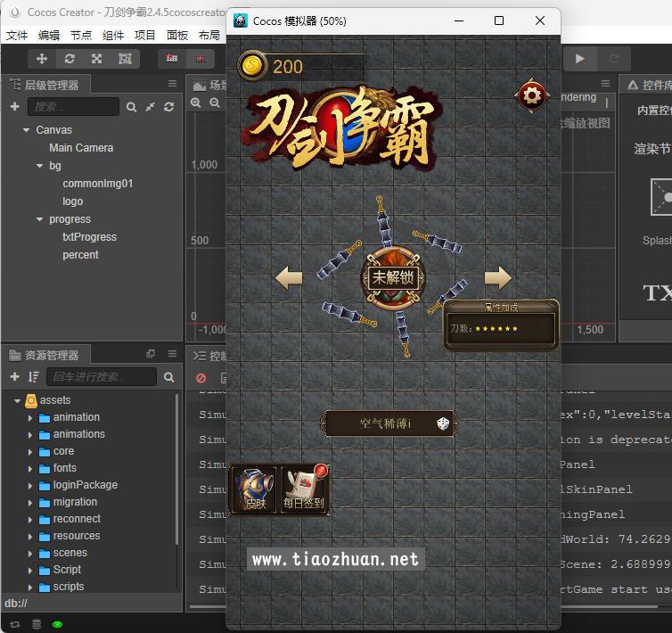Viewport: 672px width, 633px height.
Task: Select the Rotate tool in toolbar
Action: (x=70, y=58)
